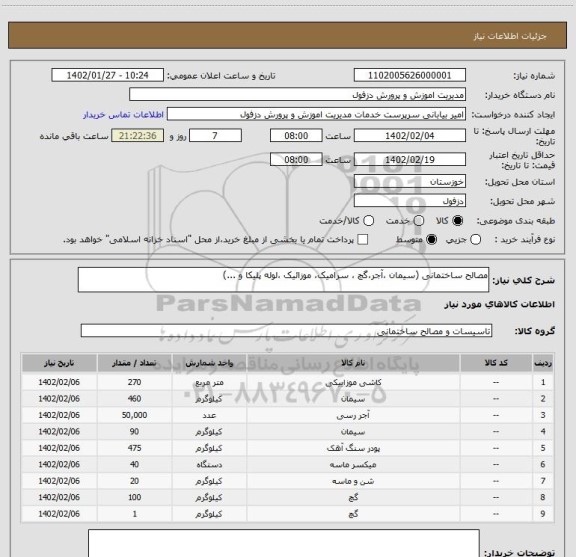Click unit عدد in row 3
Image resolution: width=576 pixels, height=557 pixels.
209,415
